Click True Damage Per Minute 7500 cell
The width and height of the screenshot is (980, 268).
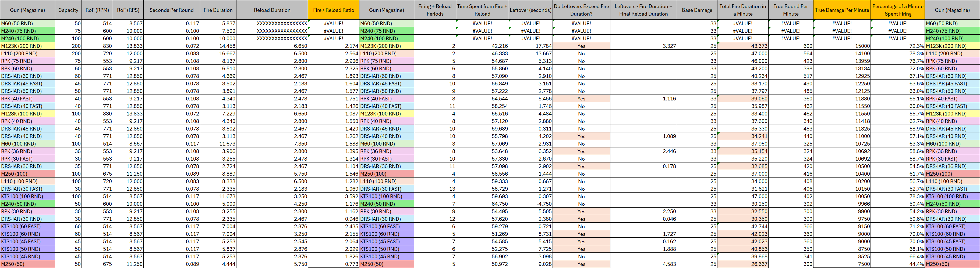[842, 264]
